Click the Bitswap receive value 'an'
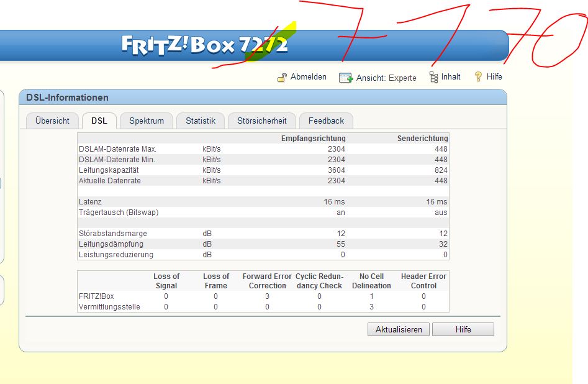588x384 pixels. [x=341, y=212]
